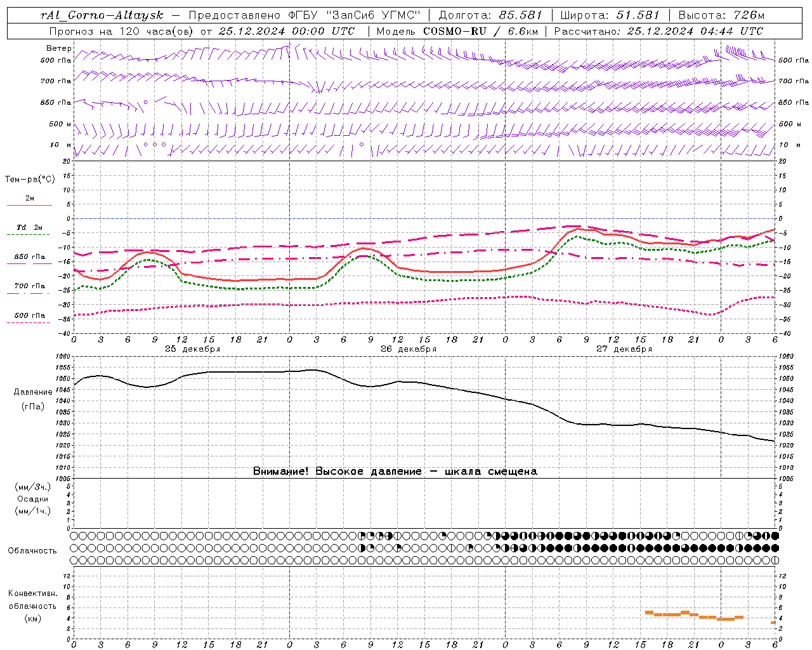Click the '1060' value on left pressure axis
The width and height of the screenshot is (812, 650).
coord(63,357)
